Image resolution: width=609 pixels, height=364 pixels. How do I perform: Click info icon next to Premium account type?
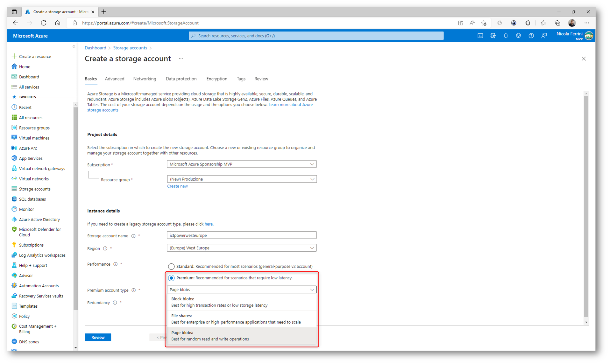point(134,290)
